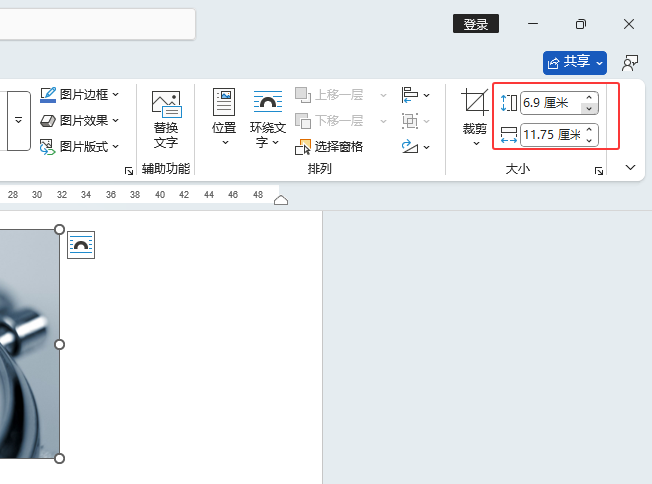The width and height of the screenshot is (652, 484).
Task: Click the top-right picture resize handle
Action: [x=59, y=230]
